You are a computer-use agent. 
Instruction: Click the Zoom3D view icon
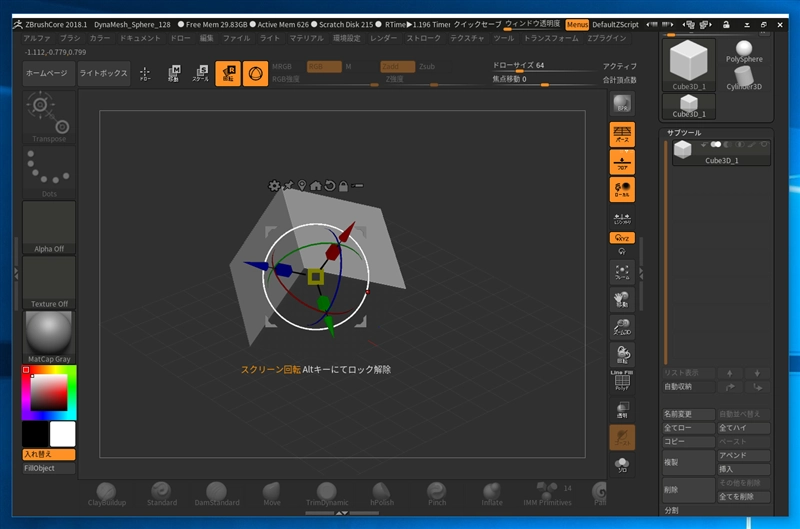[x=622, y=327]
